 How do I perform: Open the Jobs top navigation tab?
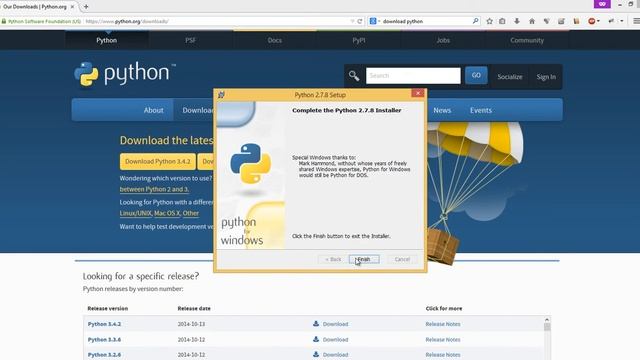(443, 40)
